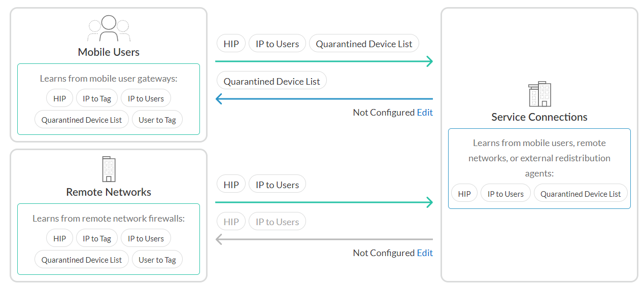Screen dimensions: 644x286
Task: Click Quarantined Device List chip in Remote Networks box
Action: click(82, 260)
